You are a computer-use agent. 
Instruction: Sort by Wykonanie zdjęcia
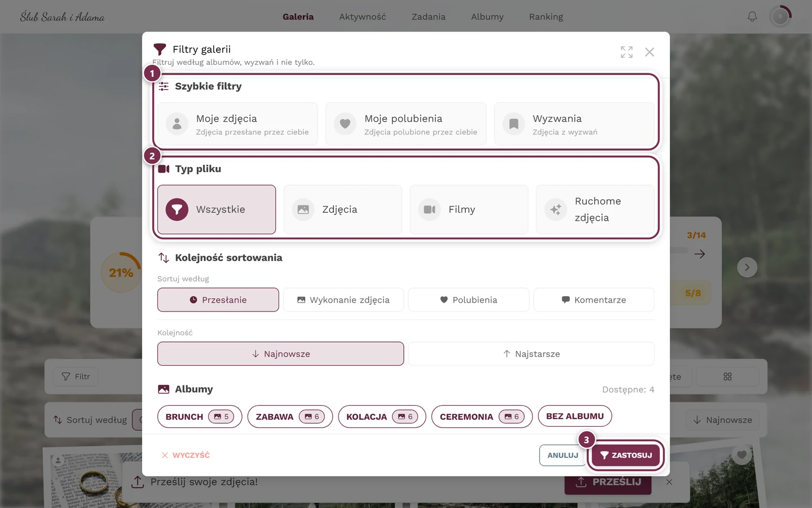343,300
